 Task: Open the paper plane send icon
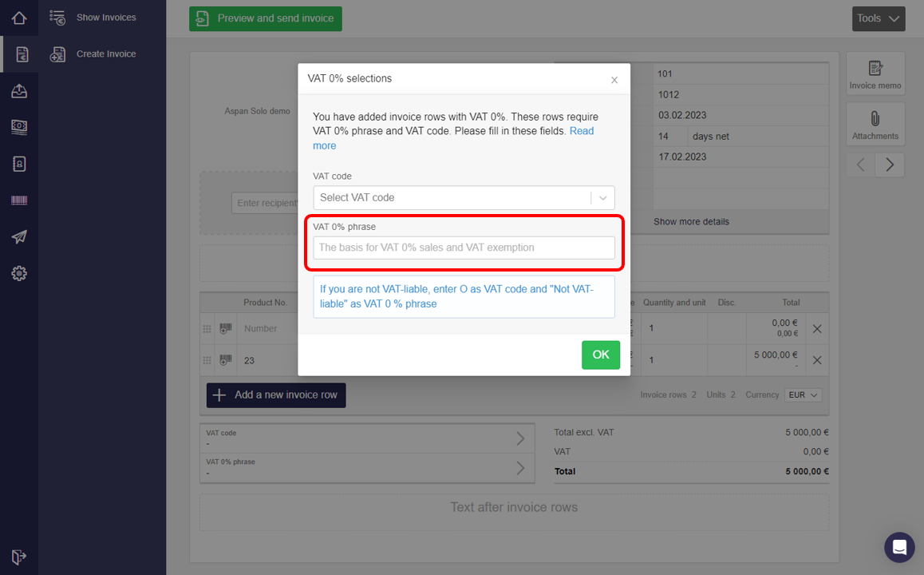pyautogui.click(x=19, y=237)
